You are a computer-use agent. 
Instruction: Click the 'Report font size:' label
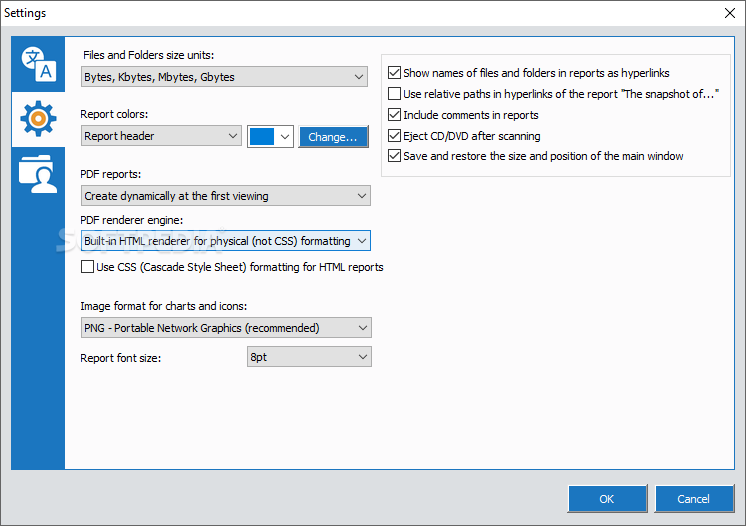click(x=120, y=358)
